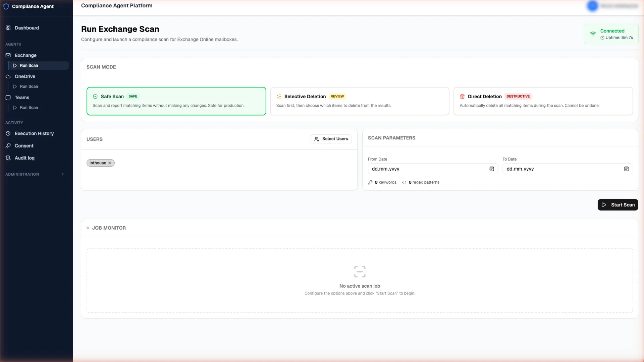The image size is (644, 362).
Task: Remove the inthouse user chip
Action: 110,163
